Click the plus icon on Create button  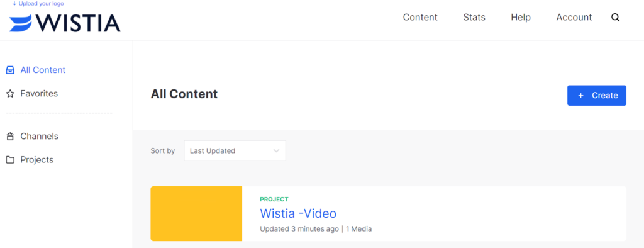coord(580,96)
